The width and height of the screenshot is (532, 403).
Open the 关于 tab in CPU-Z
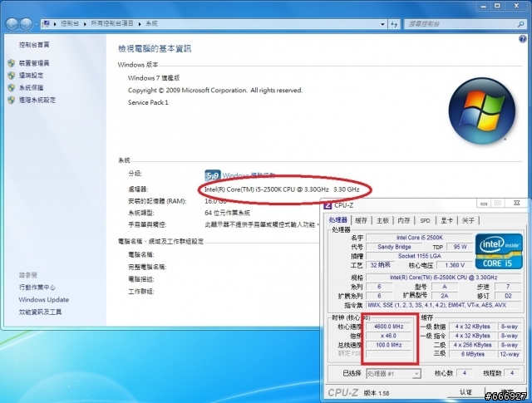pos(468,220)
